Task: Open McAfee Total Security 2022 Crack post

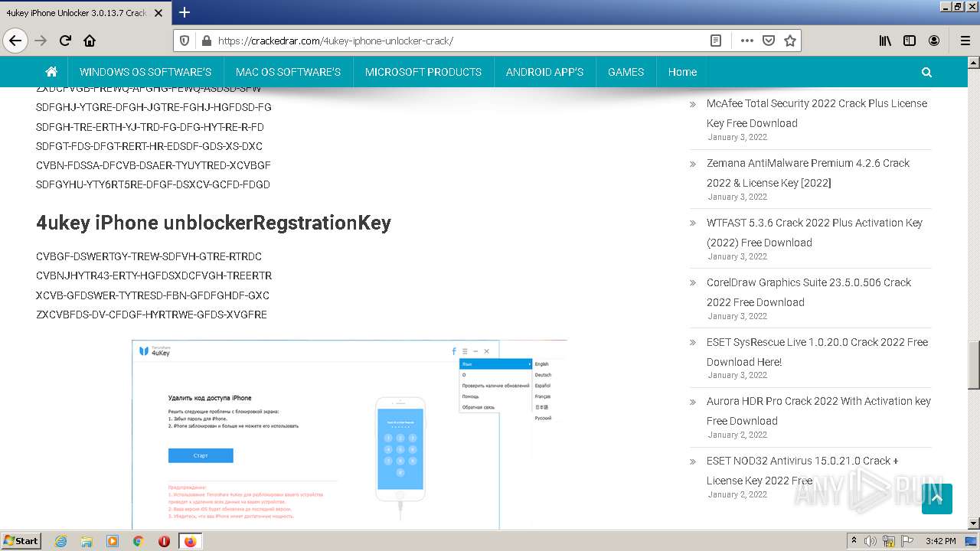Action: click(817, 113)
